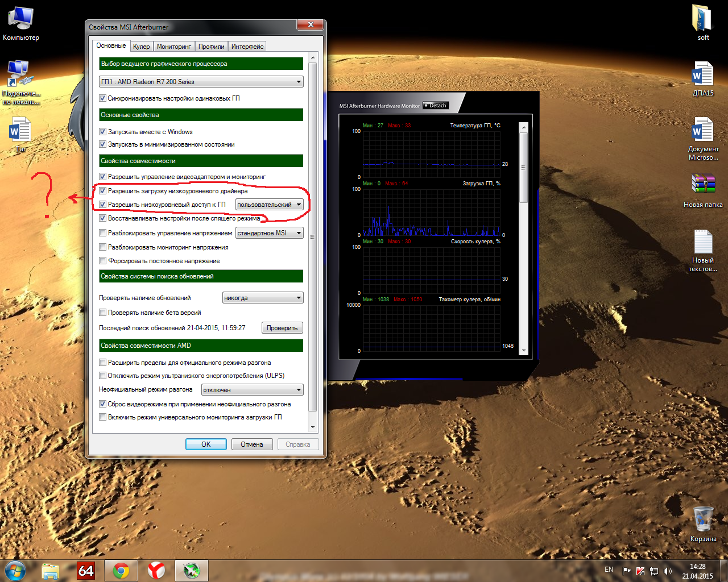Open the Документ Microsoft Word file icon
The height and width of the screenshot is (582, 728).
click(703, 139)
